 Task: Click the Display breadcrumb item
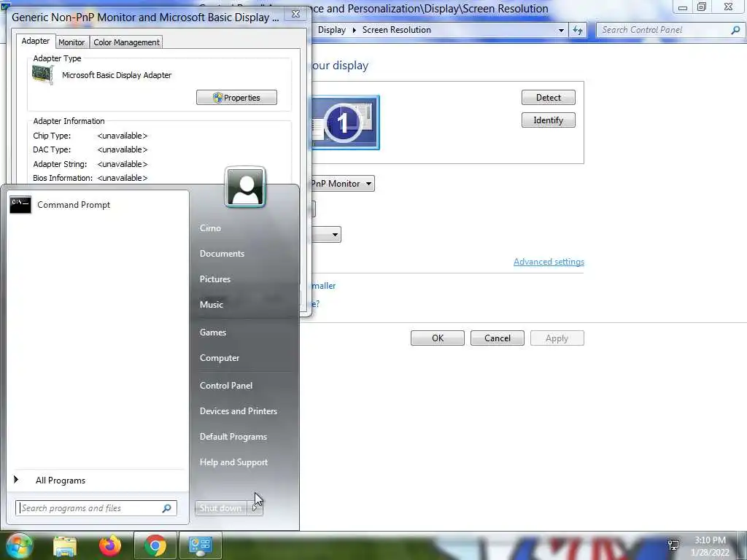(x=332, y=30)
